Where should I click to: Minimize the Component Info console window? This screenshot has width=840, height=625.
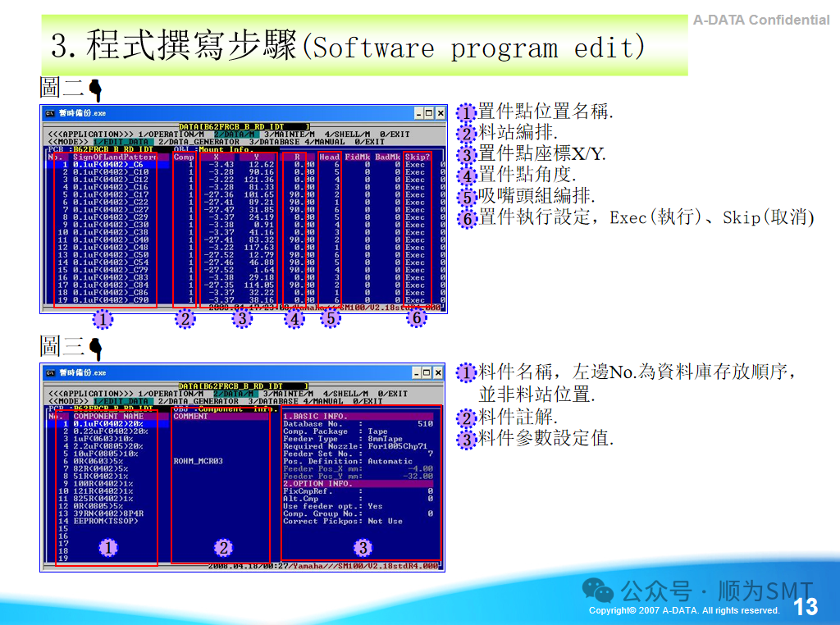coord(417,372)
